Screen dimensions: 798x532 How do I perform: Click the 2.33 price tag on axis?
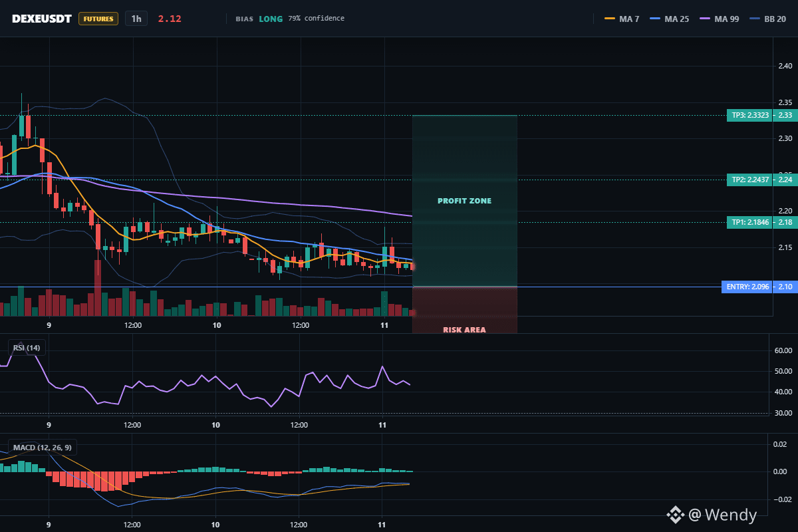point(785,115)
